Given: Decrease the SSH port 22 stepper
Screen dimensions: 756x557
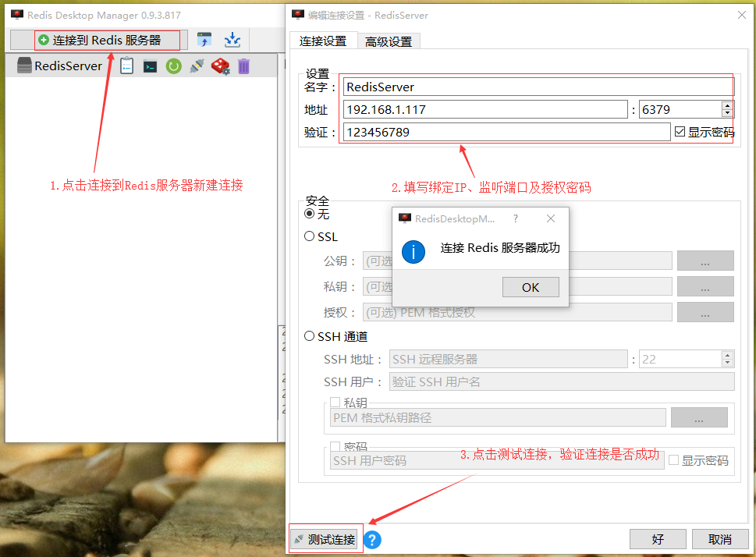Looking at the screenshot, I should pos(728,363).
